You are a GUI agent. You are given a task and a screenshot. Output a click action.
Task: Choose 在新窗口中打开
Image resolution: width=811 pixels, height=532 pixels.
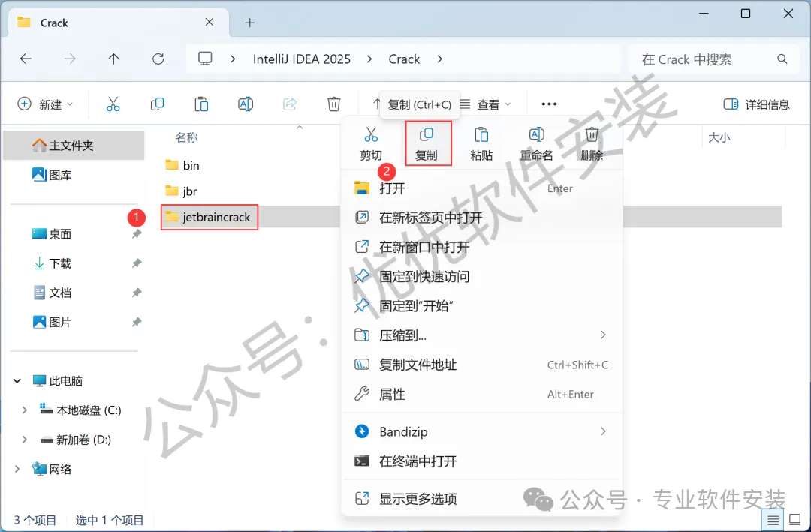[x=481, y=247]
